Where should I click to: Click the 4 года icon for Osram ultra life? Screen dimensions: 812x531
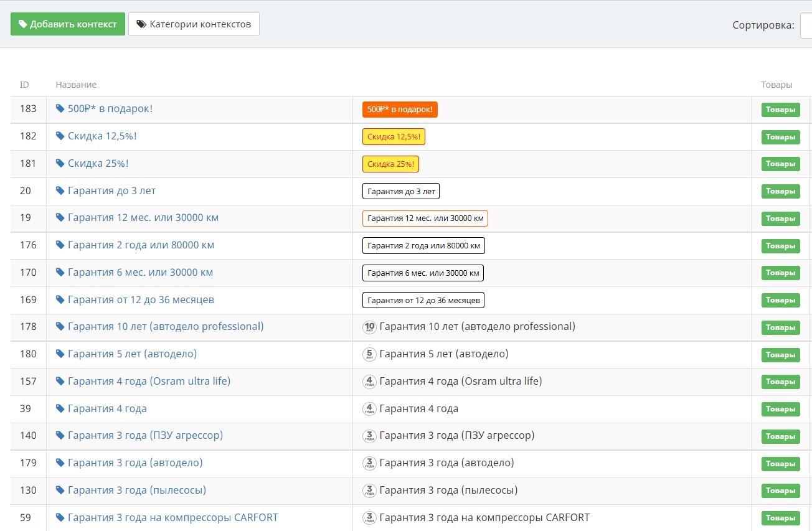pyautogui.click(x=369, y=382)
